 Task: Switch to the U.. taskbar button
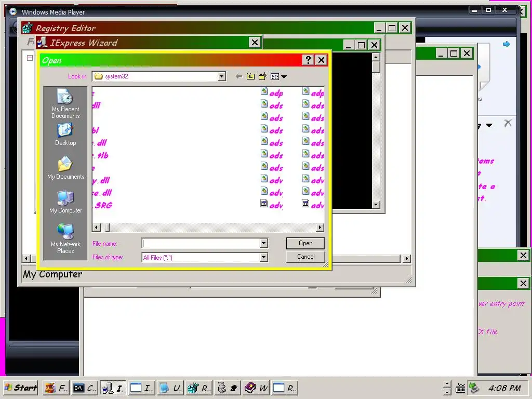(170, 388)
